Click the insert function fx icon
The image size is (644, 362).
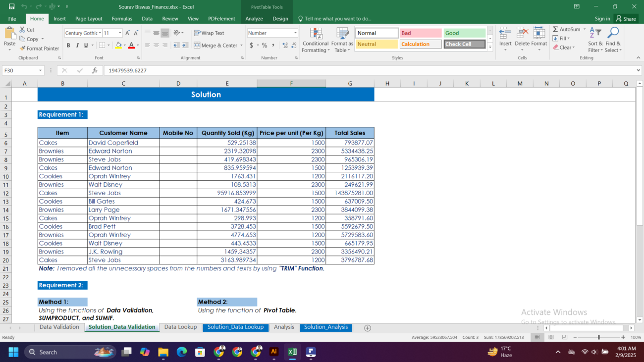[95, 71]
